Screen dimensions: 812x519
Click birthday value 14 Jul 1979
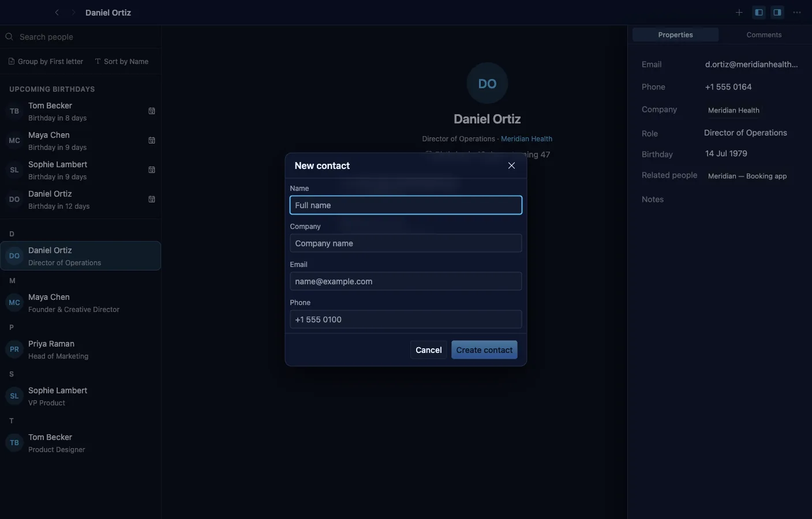(726, 153)
